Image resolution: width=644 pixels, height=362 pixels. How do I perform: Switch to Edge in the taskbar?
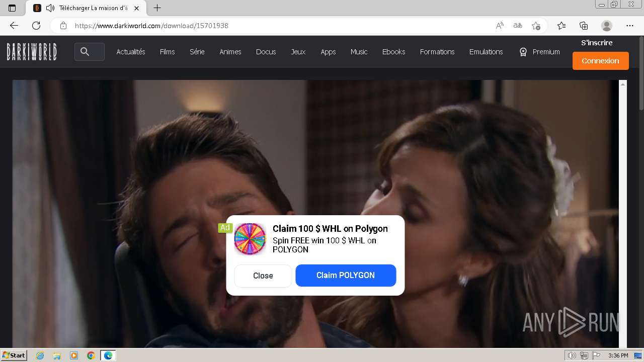coord(108,355)
